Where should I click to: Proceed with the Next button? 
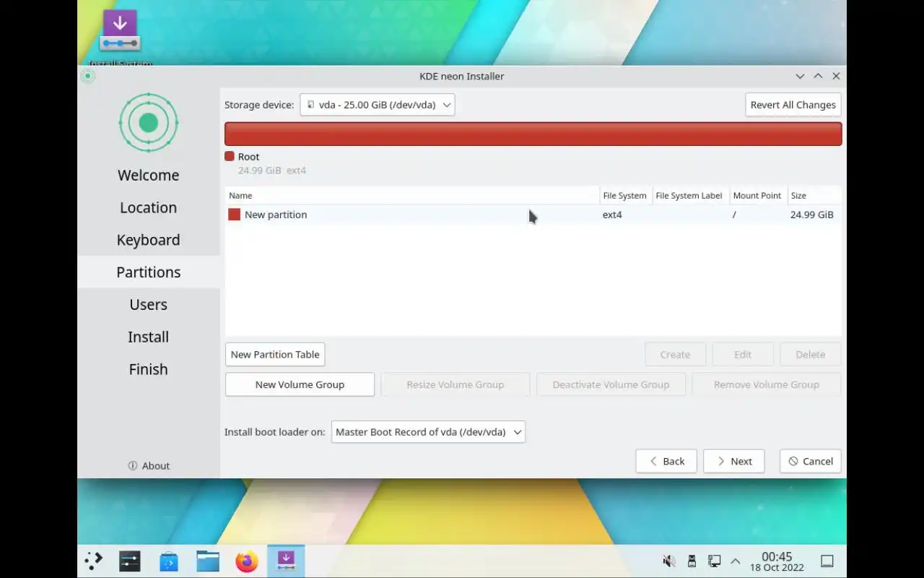[x=734, y=461]
